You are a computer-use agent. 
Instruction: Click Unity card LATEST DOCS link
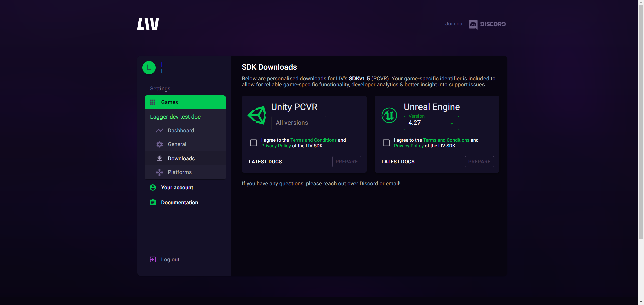(265, 162)
